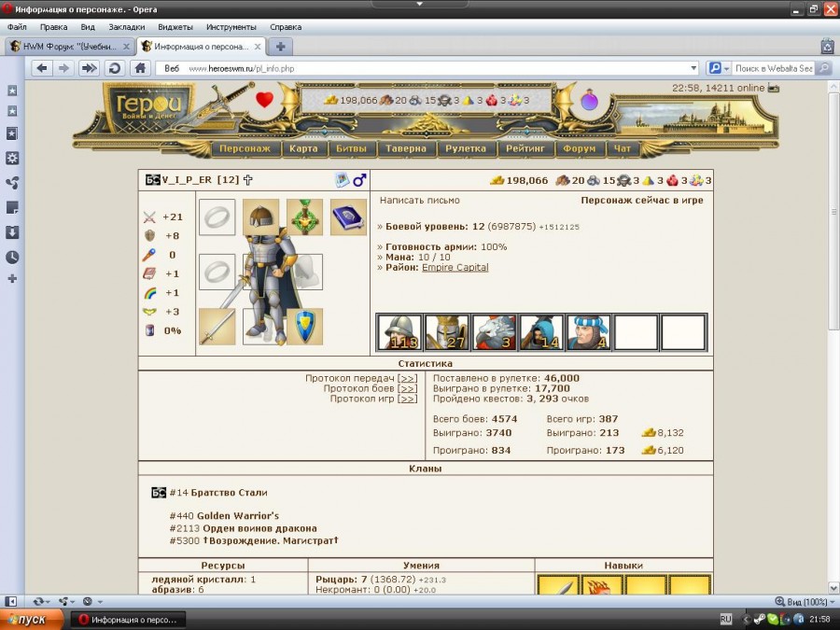
Task: Select the green amulet equipment slot
Action: pyautogui.click(x=305, y=217)
